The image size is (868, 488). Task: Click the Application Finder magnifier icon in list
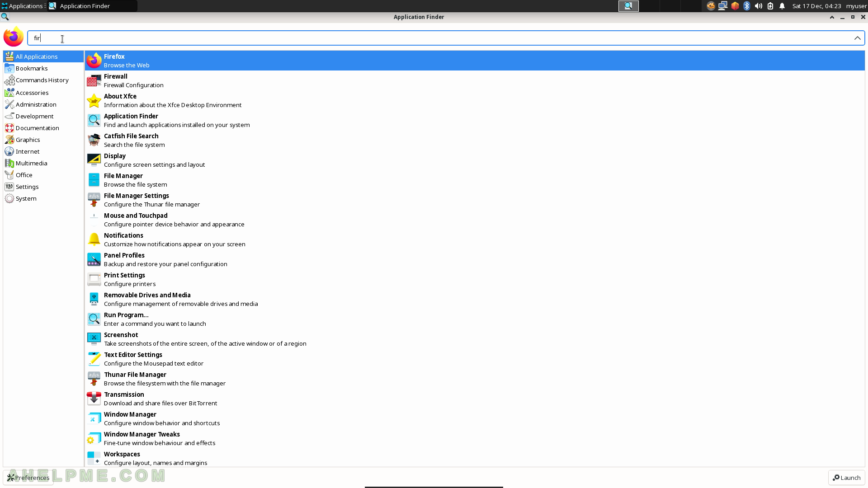pos(94,120)
